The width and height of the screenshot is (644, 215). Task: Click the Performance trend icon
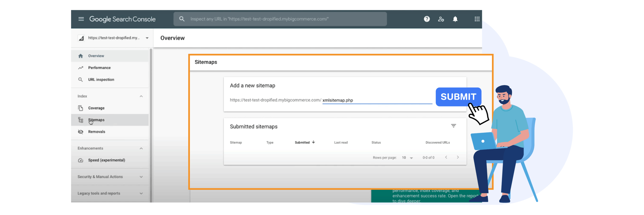80,68
